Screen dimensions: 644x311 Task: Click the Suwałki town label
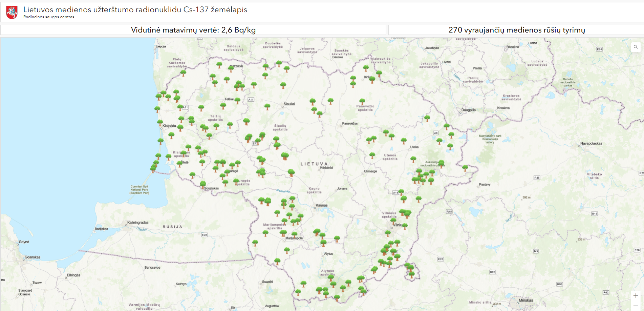267,282
